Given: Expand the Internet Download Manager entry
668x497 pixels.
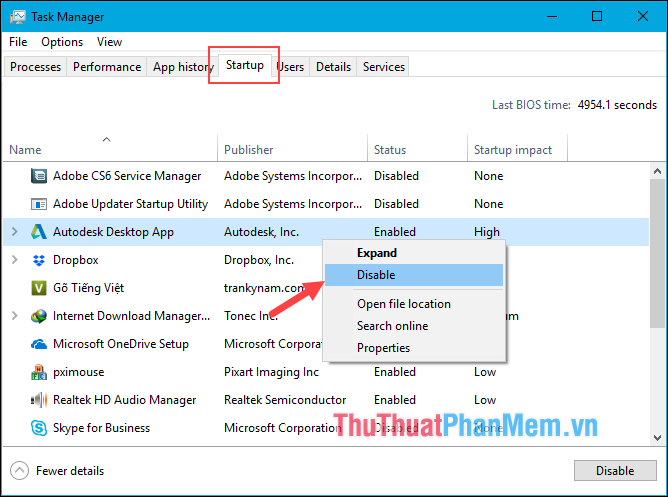Looking at the screenshot, I should [14, 316].
